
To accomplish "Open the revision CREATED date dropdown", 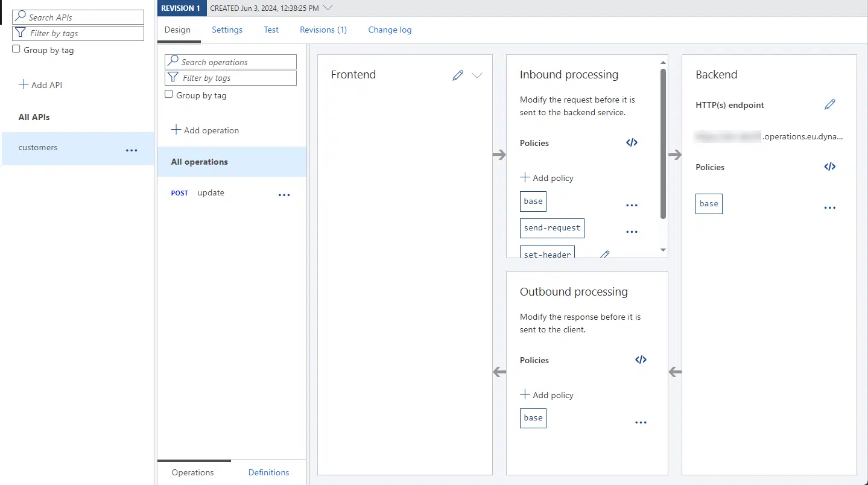I will [328, 8].
